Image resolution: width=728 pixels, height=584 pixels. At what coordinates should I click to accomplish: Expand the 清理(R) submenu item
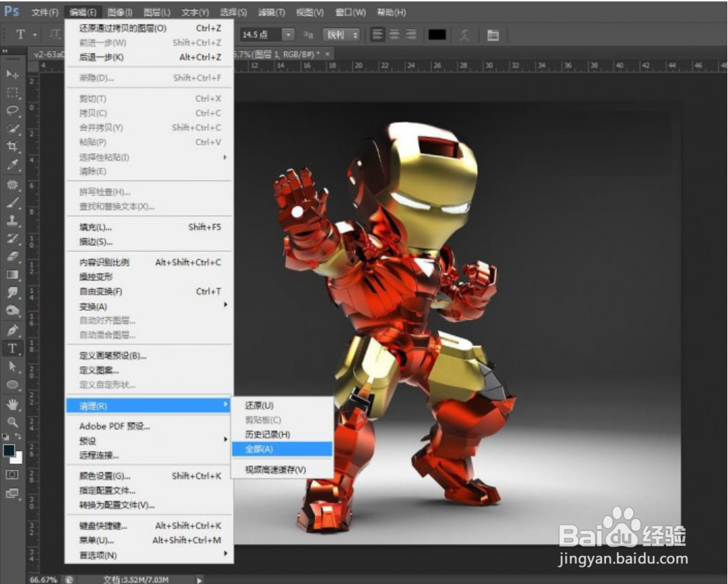pos(149,405)
